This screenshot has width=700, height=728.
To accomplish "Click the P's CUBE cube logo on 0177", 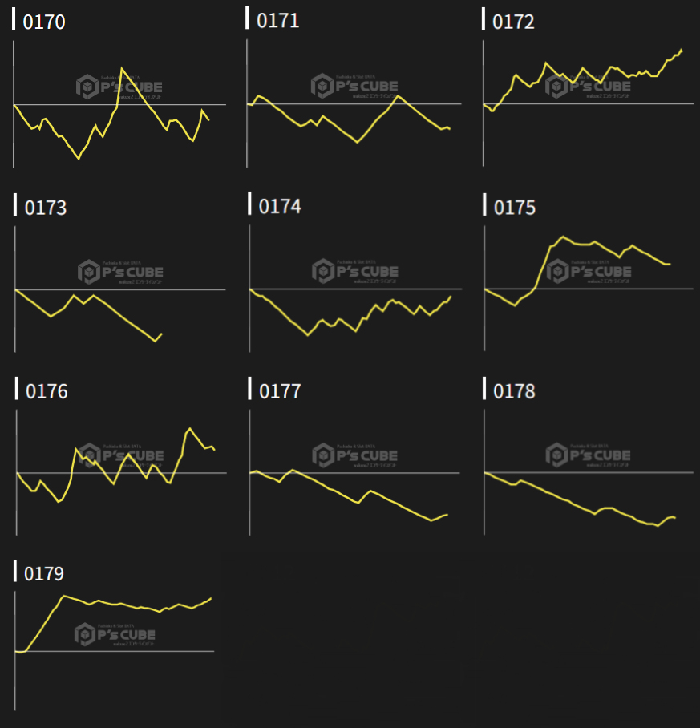I will [322, 455].
